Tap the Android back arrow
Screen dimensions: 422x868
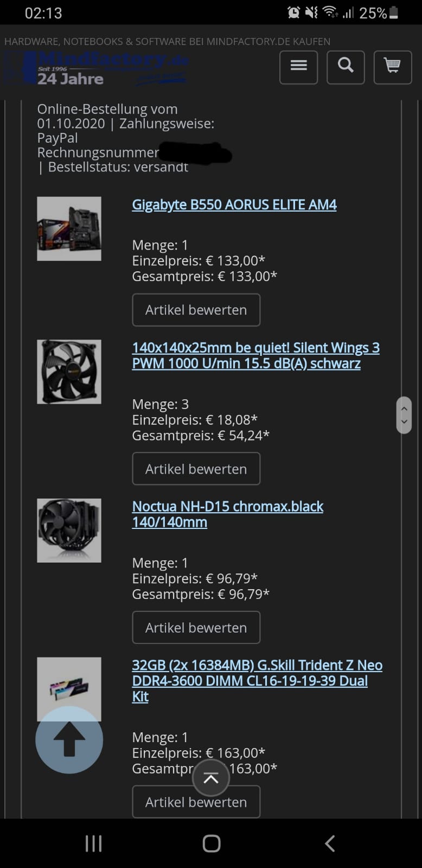tap(329, 844)
